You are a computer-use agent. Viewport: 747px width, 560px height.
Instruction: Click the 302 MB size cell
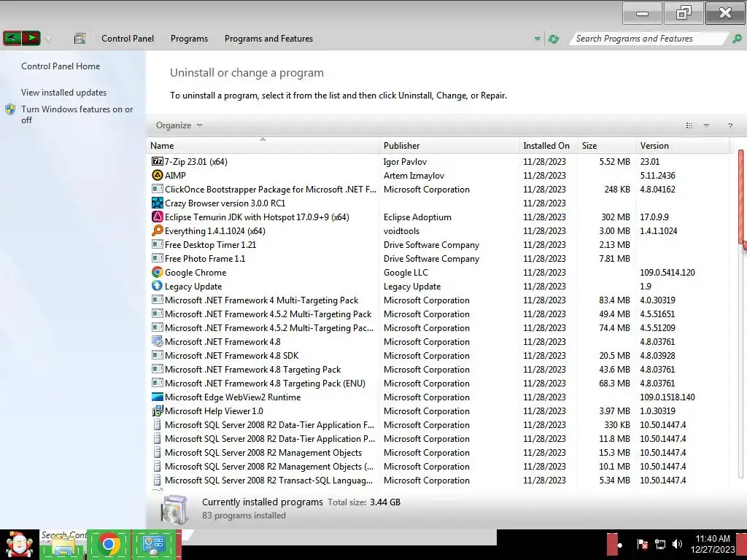tap(616, 217)
